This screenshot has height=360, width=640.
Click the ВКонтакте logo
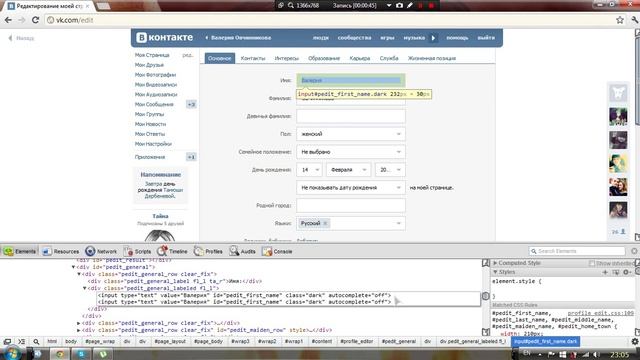coord(164,38)
